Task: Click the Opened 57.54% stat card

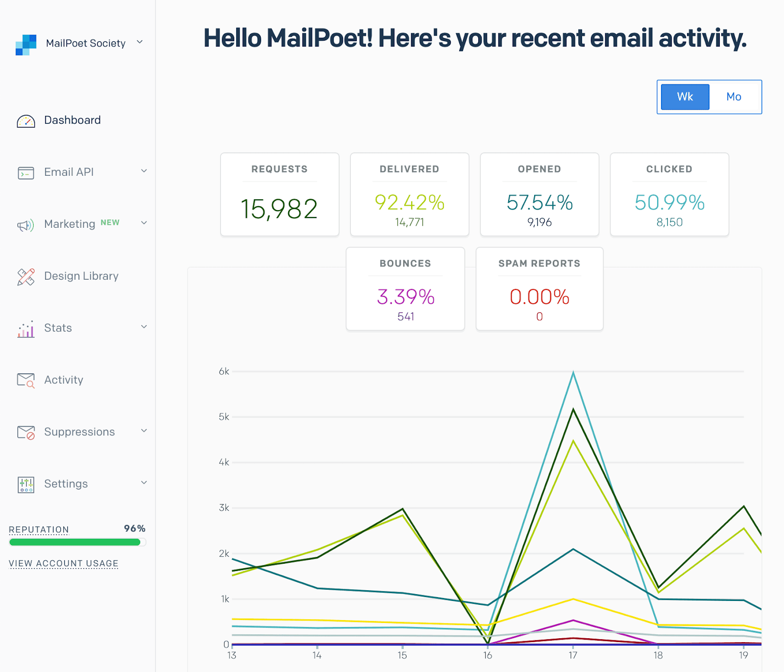Action: click(539, 194)
